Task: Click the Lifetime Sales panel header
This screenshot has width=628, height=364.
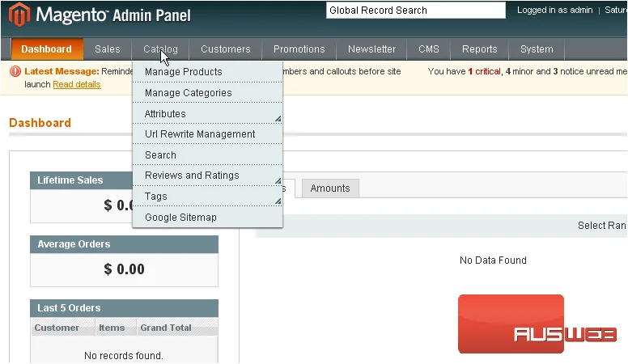Action: (81, 180)
